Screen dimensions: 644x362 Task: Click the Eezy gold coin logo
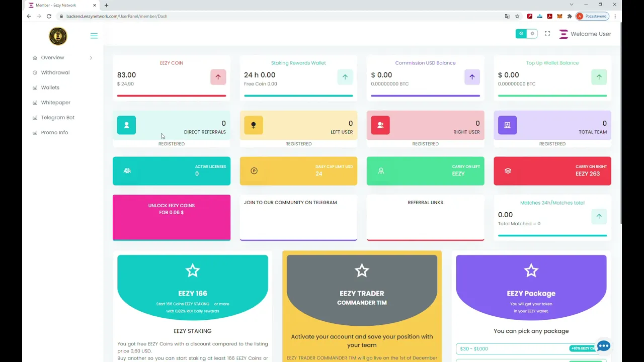tap(58, 36)
